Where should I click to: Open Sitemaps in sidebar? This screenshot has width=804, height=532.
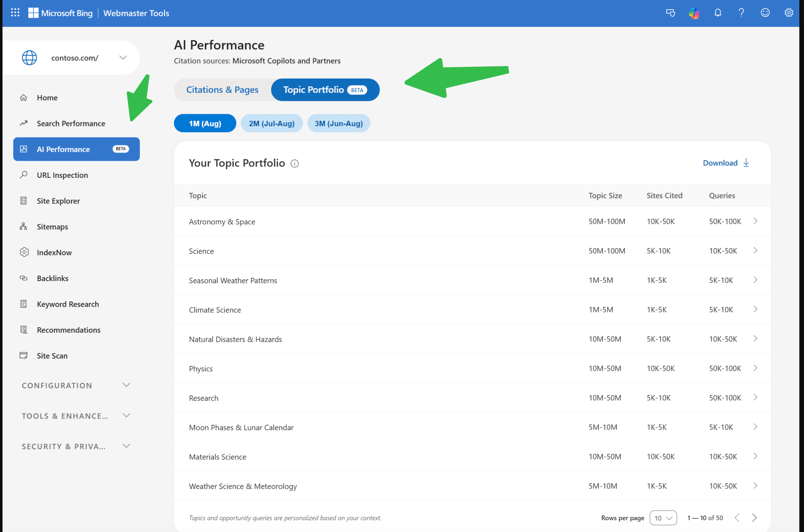click(x=76, y=227)
